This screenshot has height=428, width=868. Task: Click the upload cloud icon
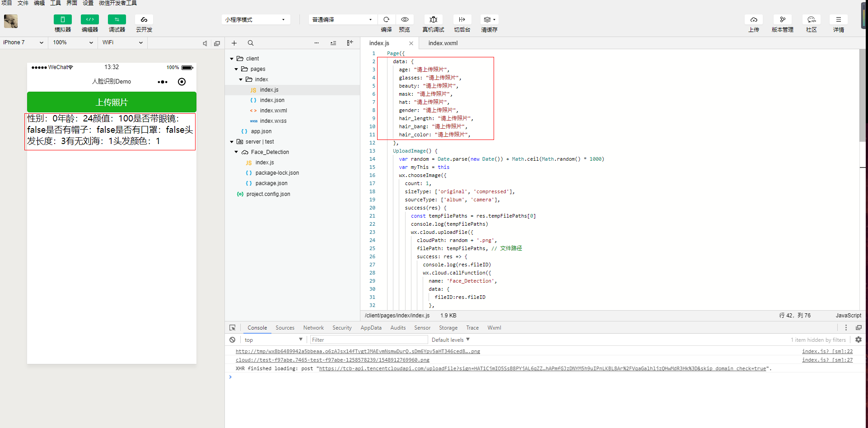(x=753, y=19)
